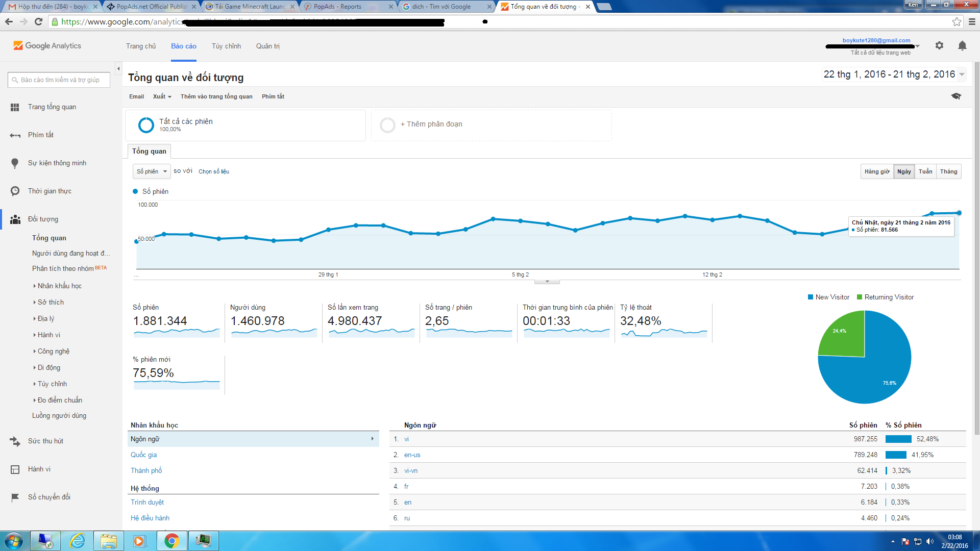980x551 pixels.
Task: Click the graduation cap education icon
Action: [956, 96]
